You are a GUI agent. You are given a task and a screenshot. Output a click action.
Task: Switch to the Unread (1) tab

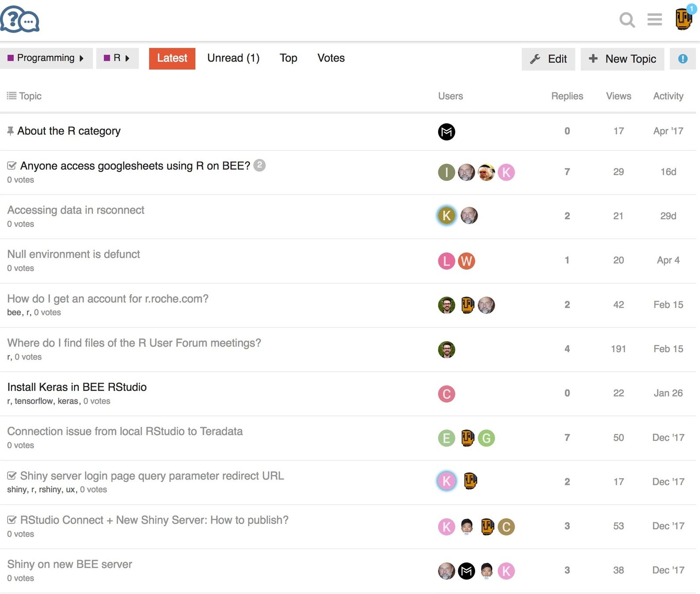[233, 58]
